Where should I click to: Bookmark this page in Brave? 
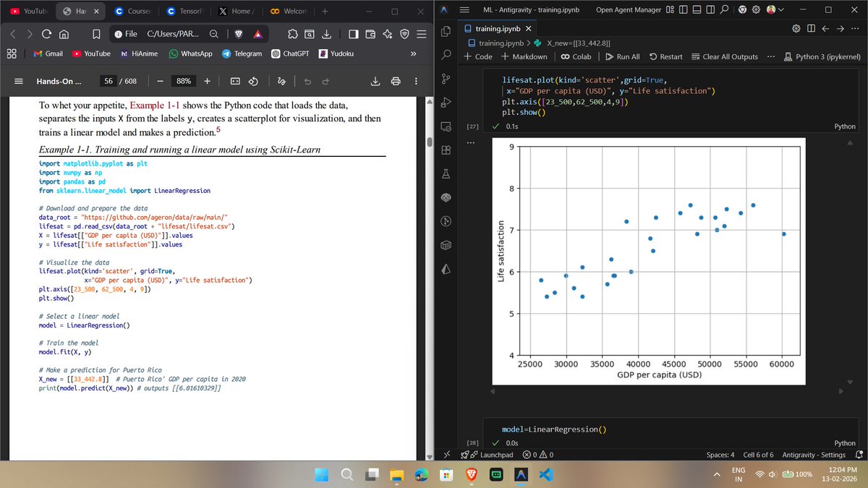[x=96, y=33]
